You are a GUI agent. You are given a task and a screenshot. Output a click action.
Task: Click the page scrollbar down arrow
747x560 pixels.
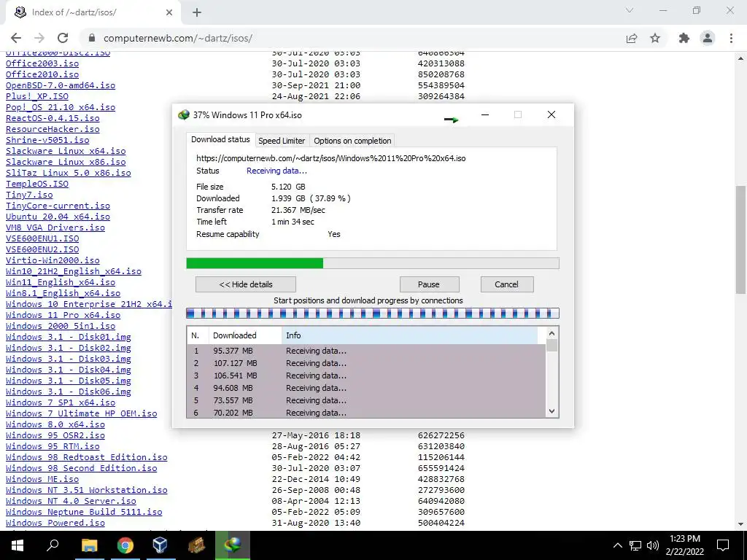click(x=741, y=524)
